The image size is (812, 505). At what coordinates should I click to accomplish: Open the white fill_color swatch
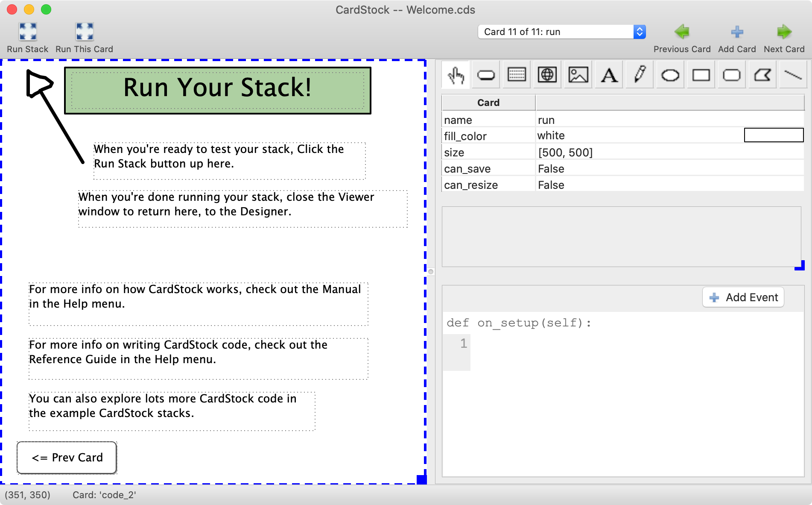point(774,135)
